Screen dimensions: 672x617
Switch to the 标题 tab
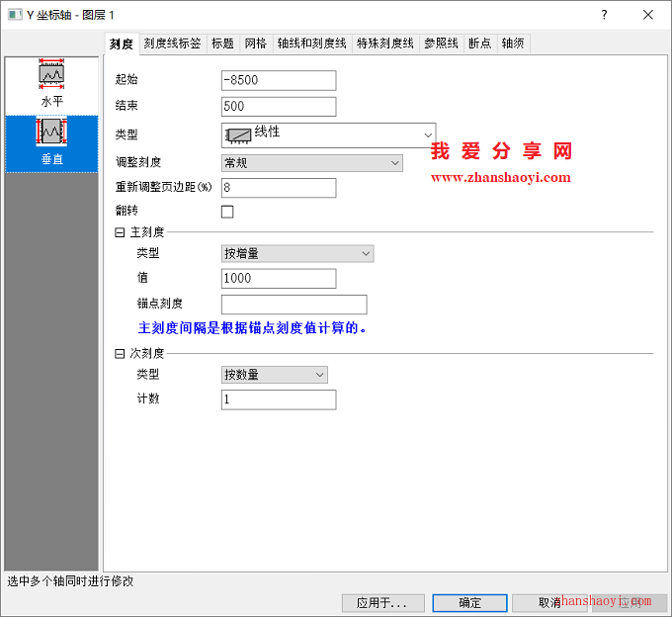(x=223, y=44)
